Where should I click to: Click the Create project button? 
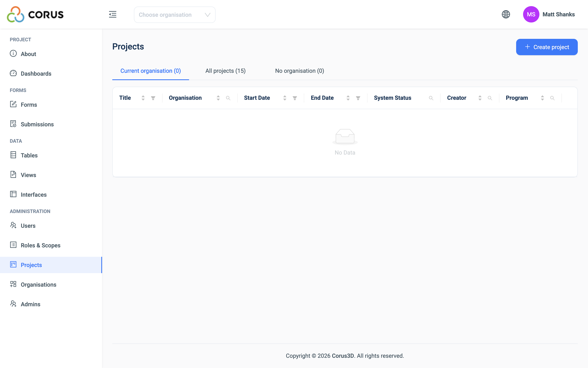[547, 47]
